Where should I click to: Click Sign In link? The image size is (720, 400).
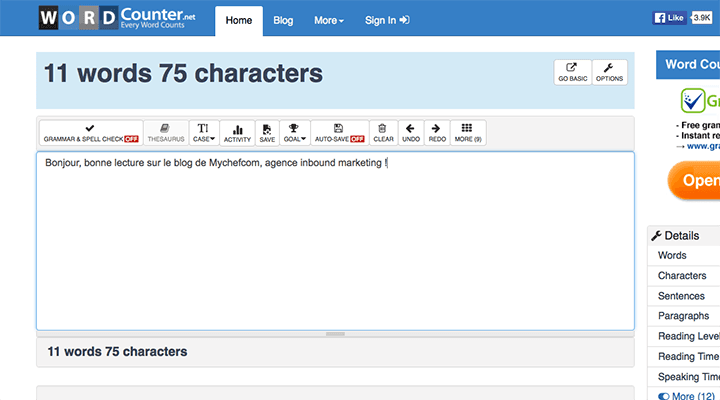pos(387,21)
